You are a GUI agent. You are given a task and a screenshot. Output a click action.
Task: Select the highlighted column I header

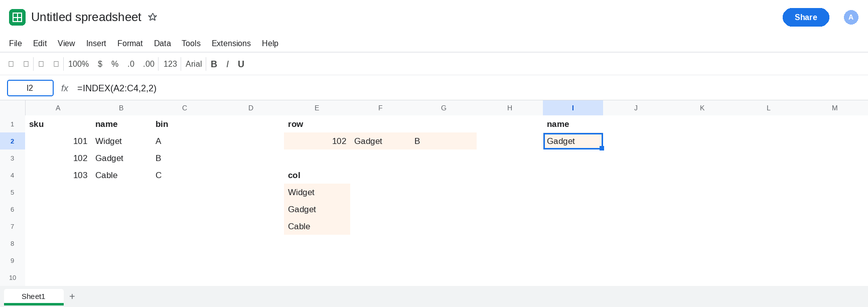573,108
